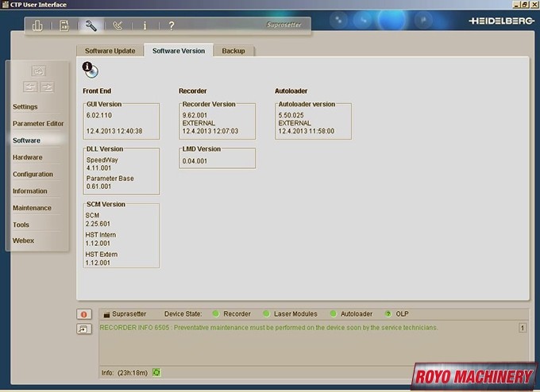Viewport: 540px width, 392px height.
Task: Click the message log icon below alert
Action: pos(83,329)
